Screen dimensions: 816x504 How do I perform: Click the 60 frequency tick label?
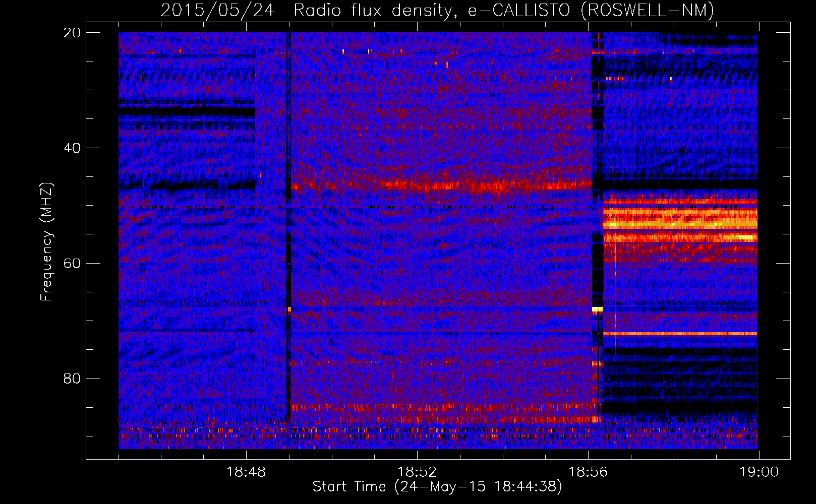[72, 263]
